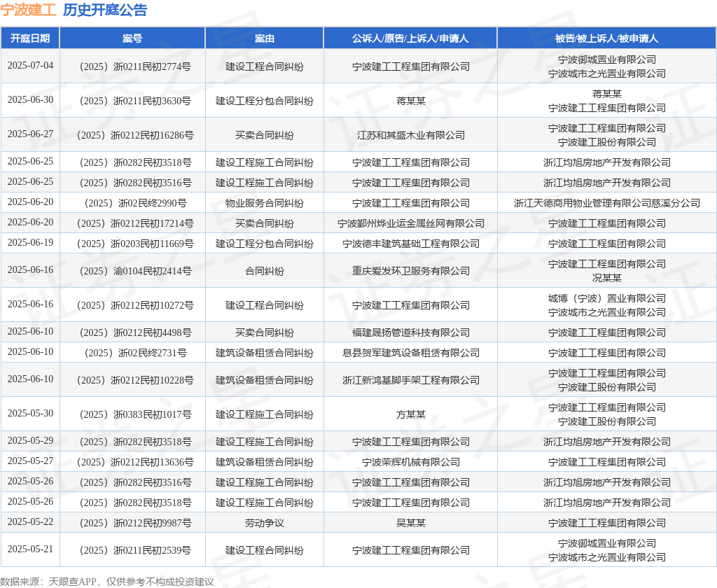The image size is (717, 588).
Task: Click the 数据来源 footer note
Action: pyautogui.click(x=107, y=582)
